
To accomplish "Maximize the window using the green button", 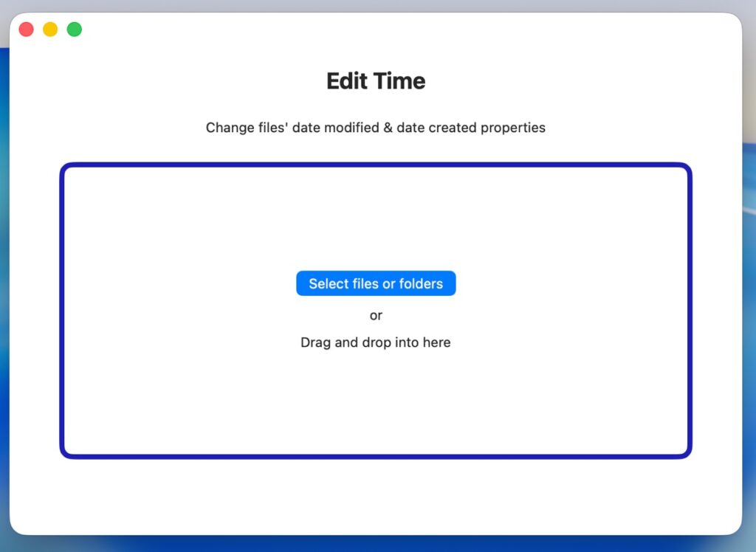I will (x=75, y=30).
